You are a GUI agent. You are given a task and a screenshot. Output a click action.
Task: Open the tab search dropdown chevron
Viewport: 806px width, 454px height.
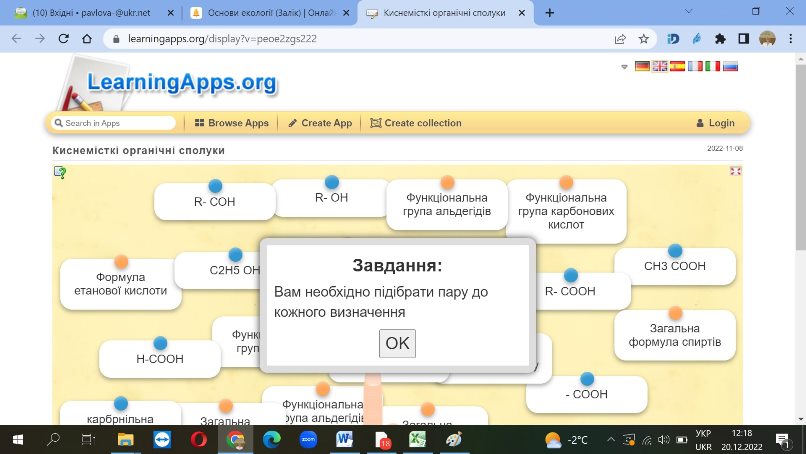[688, 11]
